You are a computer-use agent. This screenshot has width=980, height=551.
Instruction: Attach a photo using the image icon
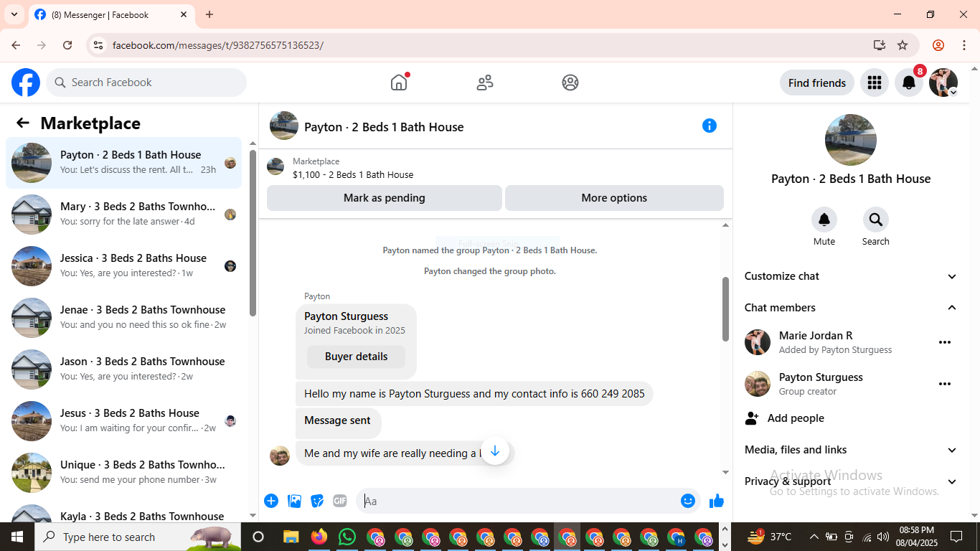point(294,501)
